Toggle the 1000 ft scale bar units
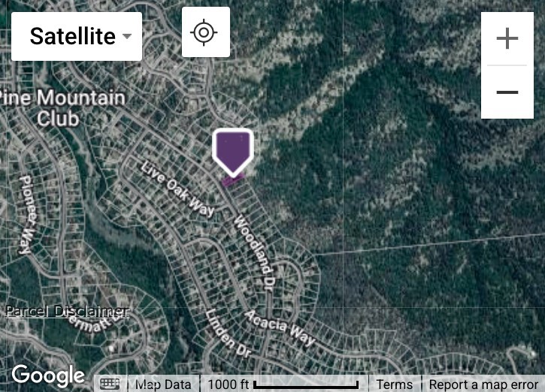 tap(283, 384)
